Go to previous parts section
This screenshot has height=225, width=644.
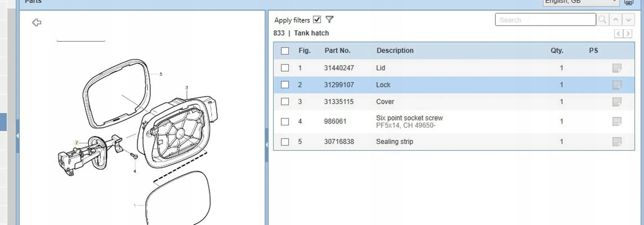(618, 34)
